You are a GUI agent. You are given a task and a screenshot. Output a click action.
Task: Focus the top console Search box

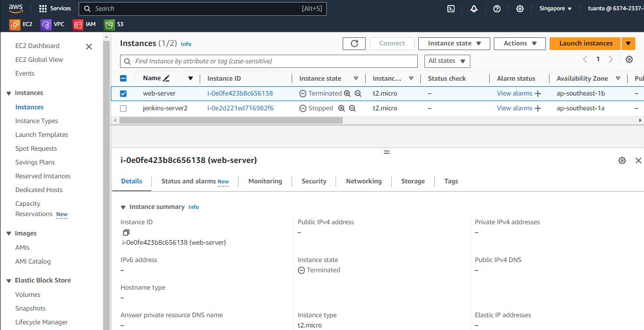[x=203, y=9]
